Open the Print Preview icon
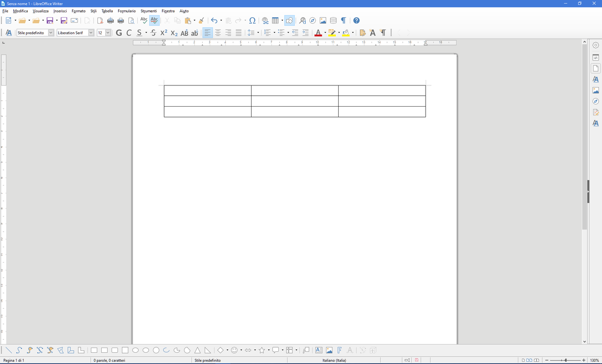Screen dimensions: 602x364 131,21
